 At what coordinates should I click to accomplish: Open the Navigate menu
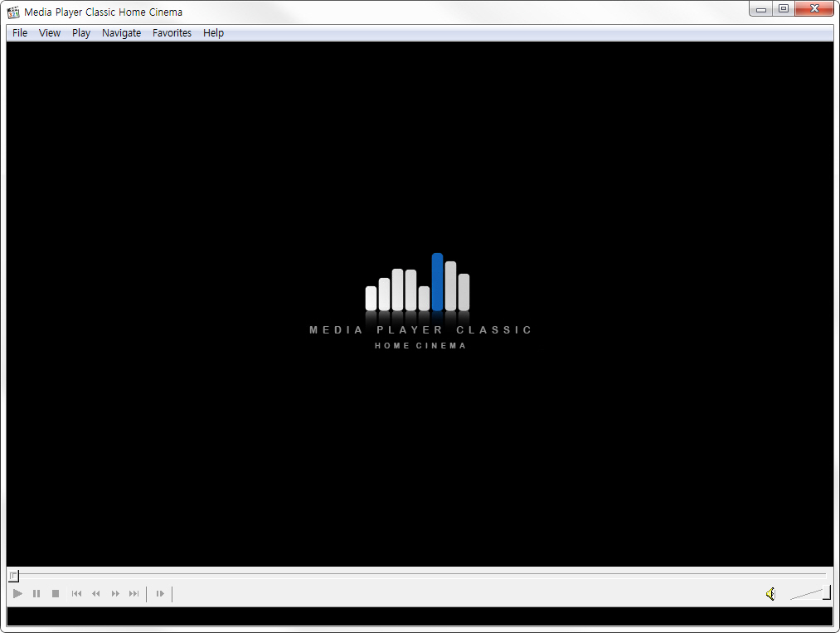121,32
